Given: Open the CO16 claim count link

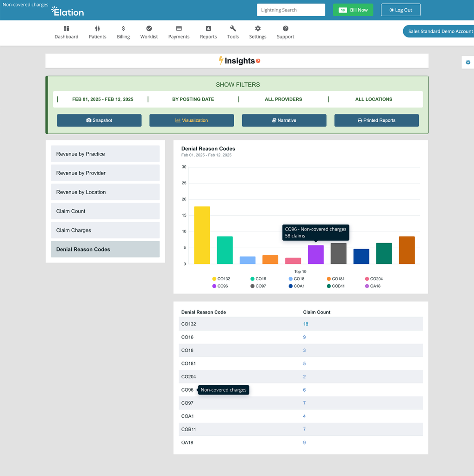Looking at the screenshot, I should point(305,337).
